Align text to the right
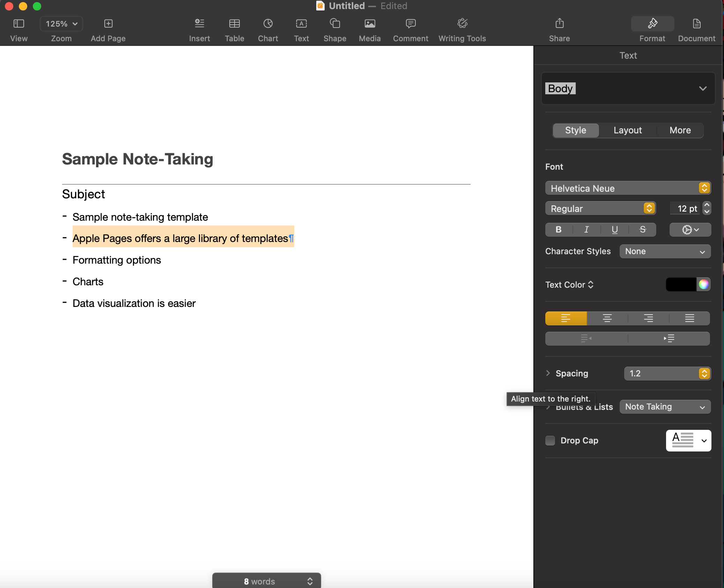 click(x=648, y=318)
